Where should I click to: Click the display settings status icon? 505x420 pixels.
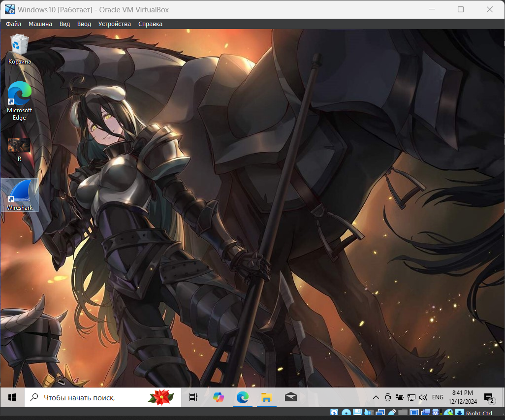coord(414,413)
